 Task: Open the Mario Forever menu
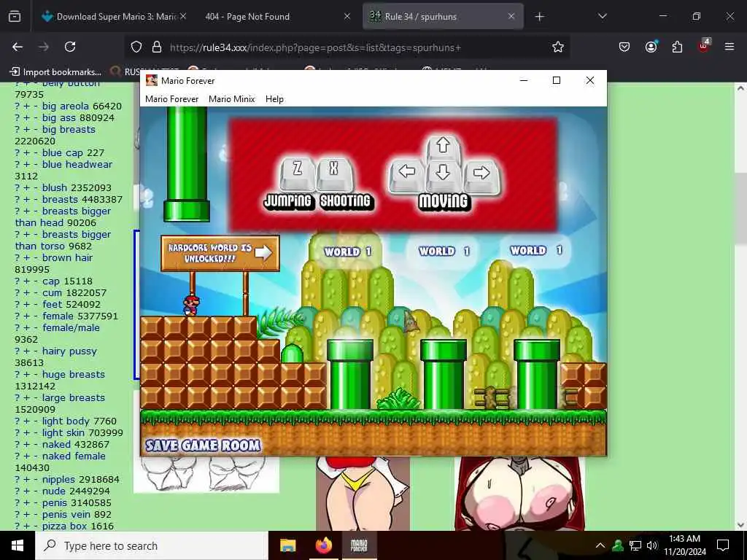171,99
